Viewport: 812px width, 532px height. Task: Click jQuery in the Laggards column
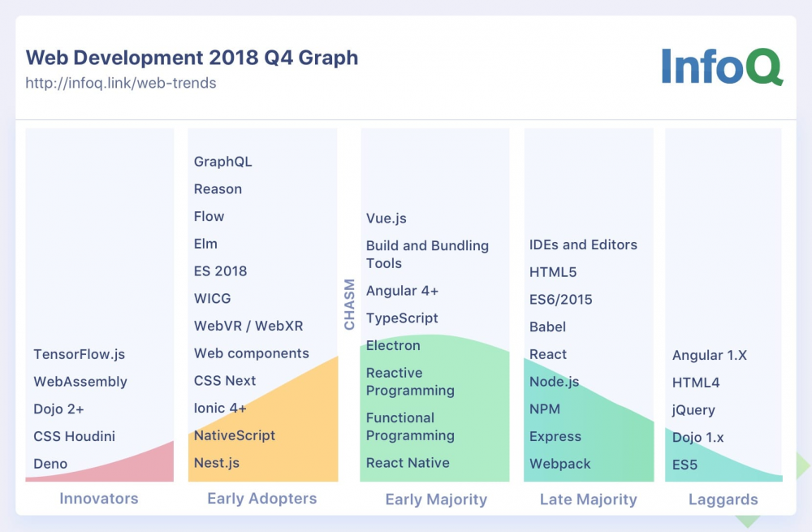point(694,409)
